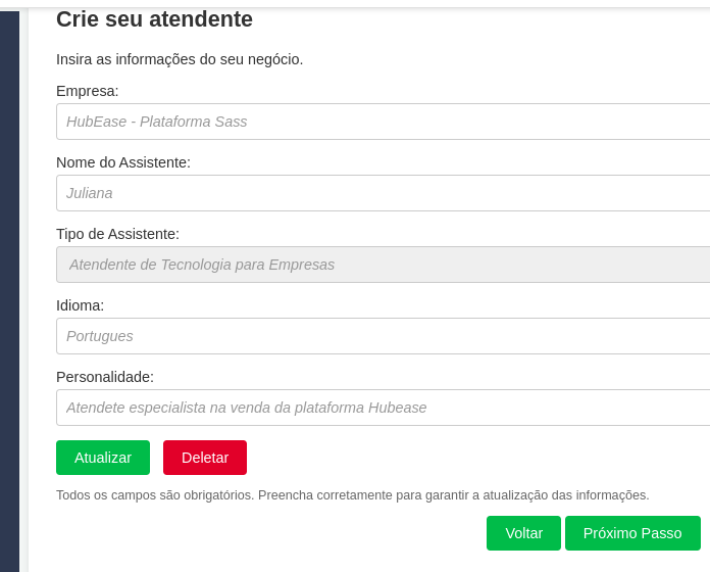This screenshot has width=710, height=572.
Task: Click the "Idioma:" label
Action: pos(80,306)
